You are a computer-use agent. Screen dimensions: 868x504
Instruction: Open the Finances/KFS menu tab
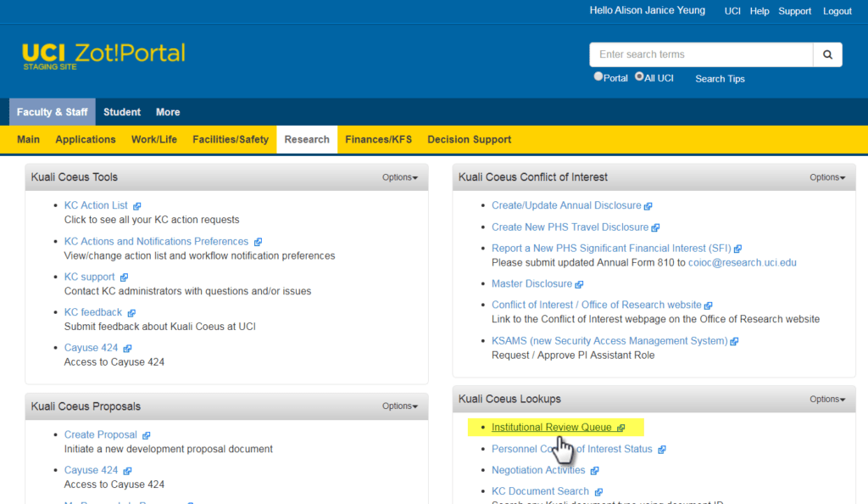tap(378, 139)
